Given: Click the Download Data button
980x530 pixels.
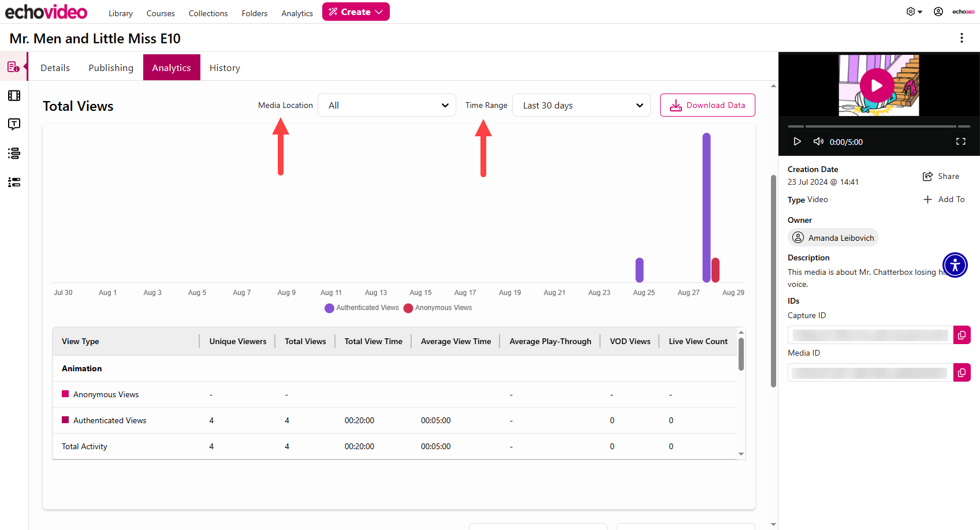Looking at the screenshot, I should [x=707, y=105].
